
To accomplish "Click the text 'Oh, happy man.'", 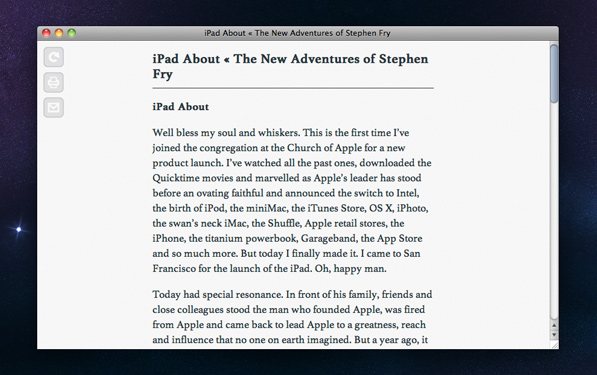I will [x=350, y=269].
